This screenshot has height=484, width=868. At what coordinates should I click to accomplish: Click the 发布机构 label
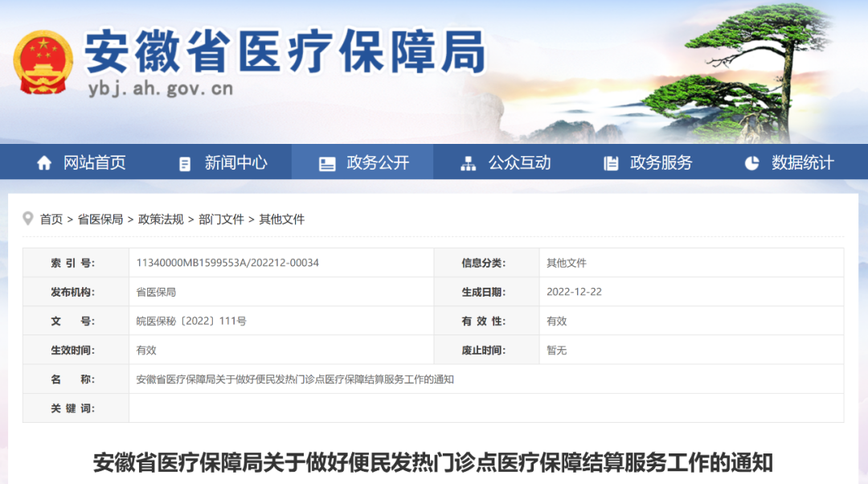[72, 292]
